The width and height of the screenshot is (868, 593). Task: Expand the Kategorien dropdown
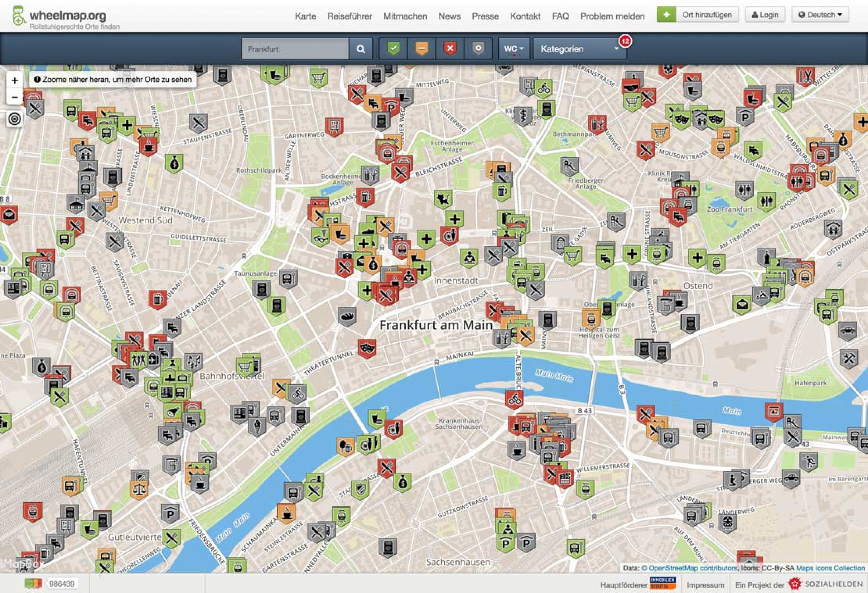[x=580, y=48]
